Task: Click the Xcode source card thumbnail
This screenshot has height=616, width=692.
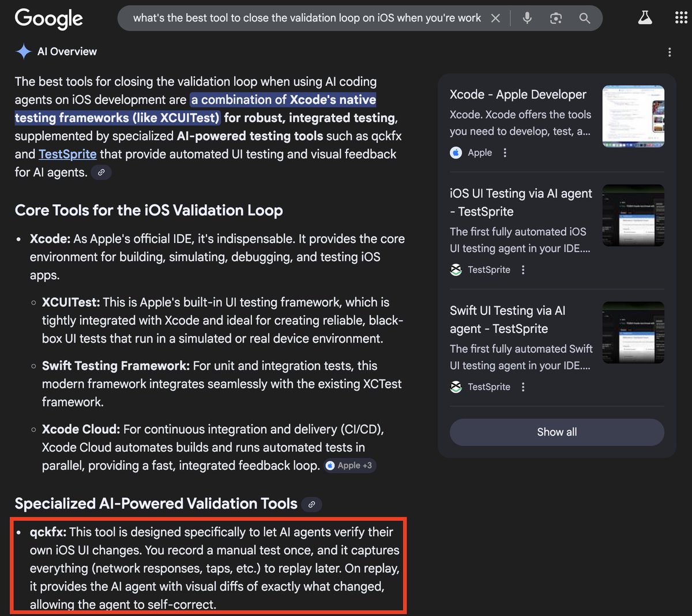Action: point(633,116)
